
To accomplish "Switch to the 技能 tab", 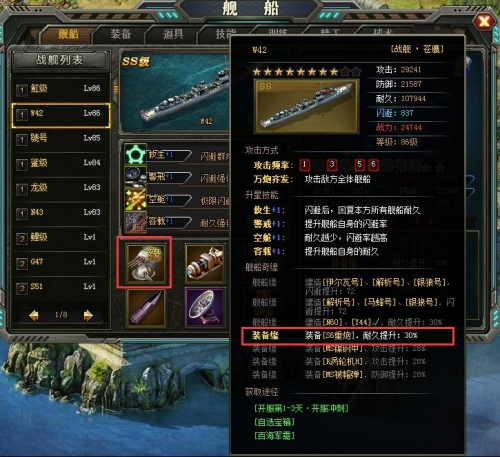I will (x=225, y=34).
